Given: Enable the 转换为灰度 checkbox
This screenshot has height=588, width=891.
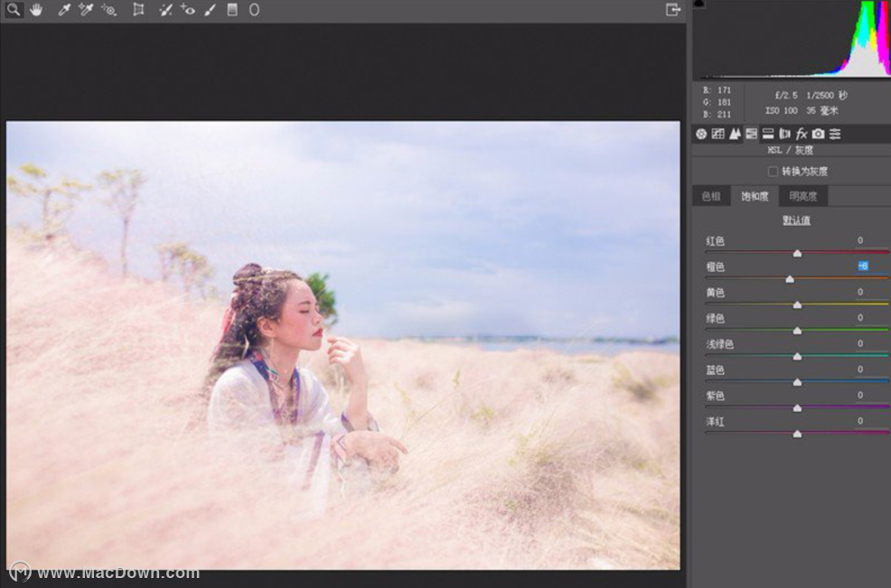Looking at the screenshot, I should coord(773,172).
